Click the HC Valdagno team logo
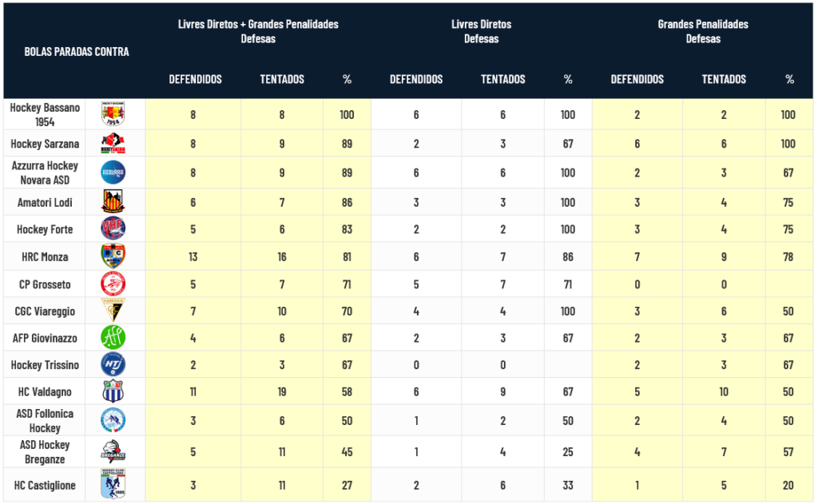The image size is (818, 504). tap(113, 392)
